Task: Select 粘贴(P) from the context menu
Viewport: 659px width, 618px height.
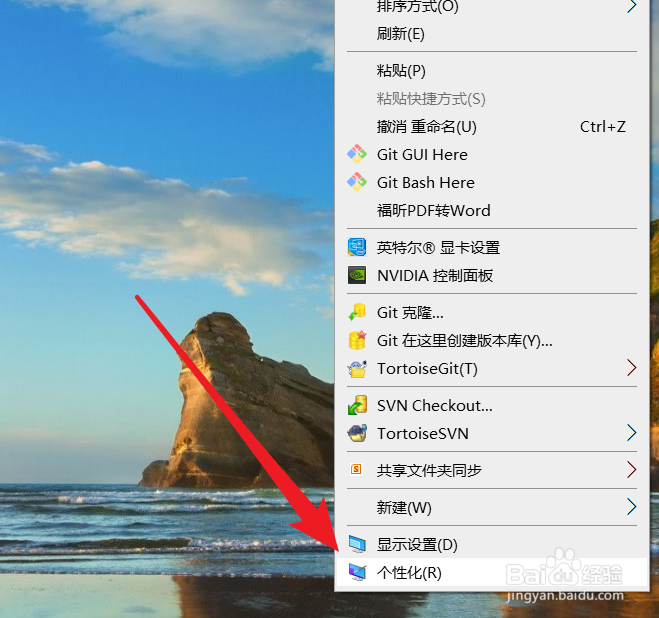Action: [492, 71]
